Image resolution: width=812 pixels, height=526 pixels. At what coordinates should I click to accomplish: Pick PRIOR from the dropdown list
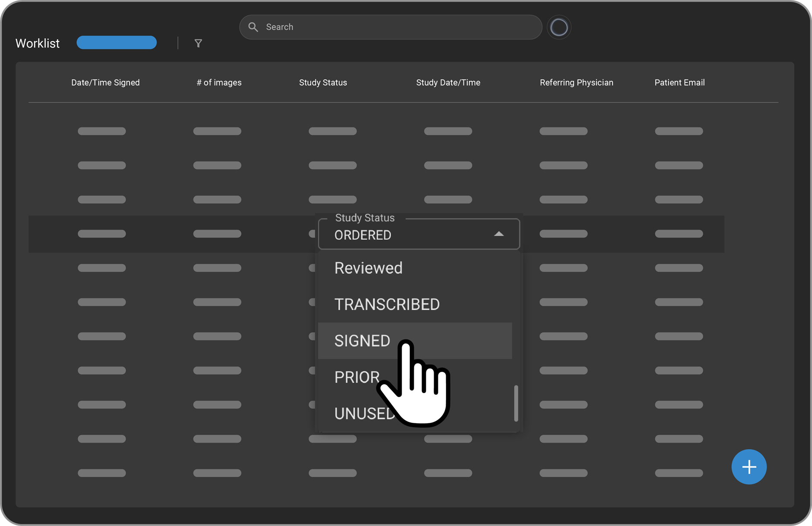tap(357, 377)
